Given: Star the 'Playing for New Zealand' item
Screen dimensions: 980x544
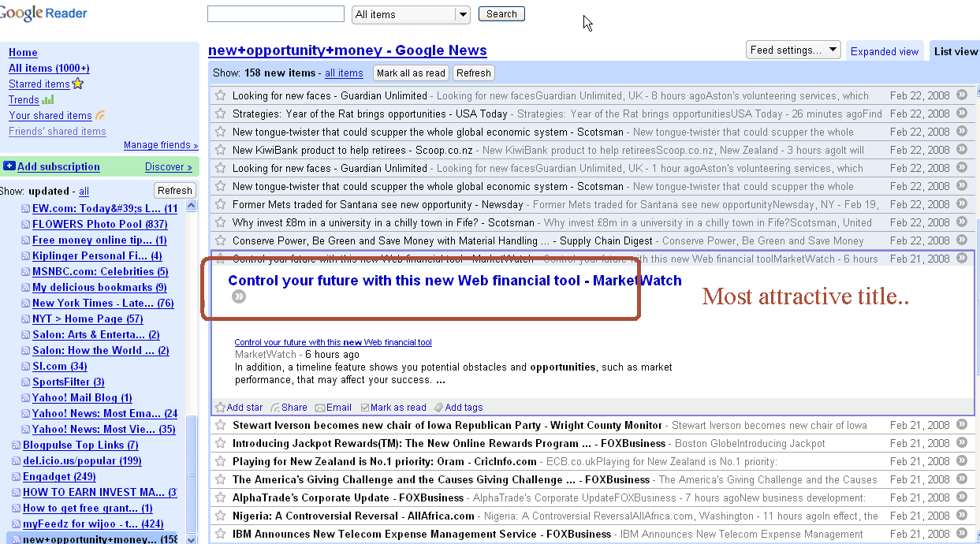Looking at the screenshot, I should (x=221, y=461).
